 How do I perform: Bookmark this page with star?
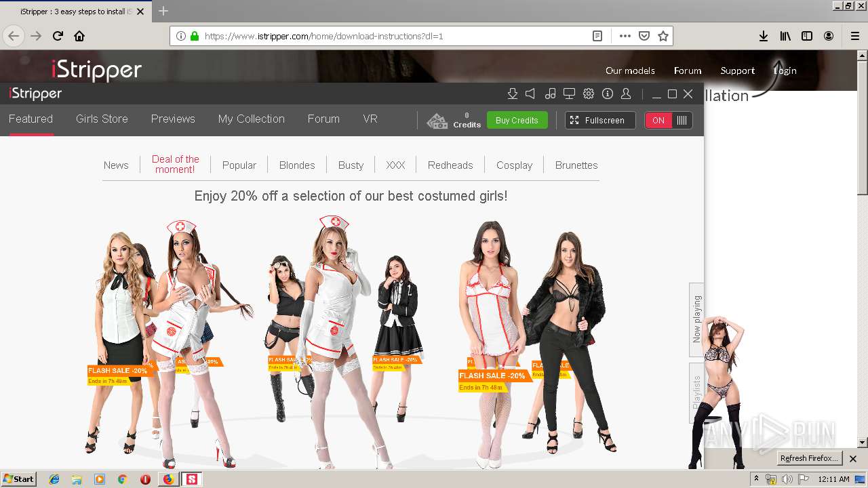[663, 36]
